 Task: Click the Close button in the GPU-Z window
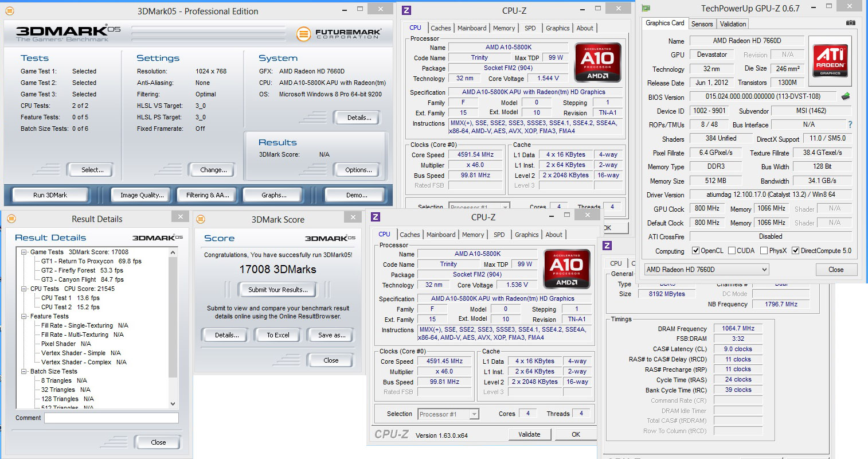(x=836, y=270)
